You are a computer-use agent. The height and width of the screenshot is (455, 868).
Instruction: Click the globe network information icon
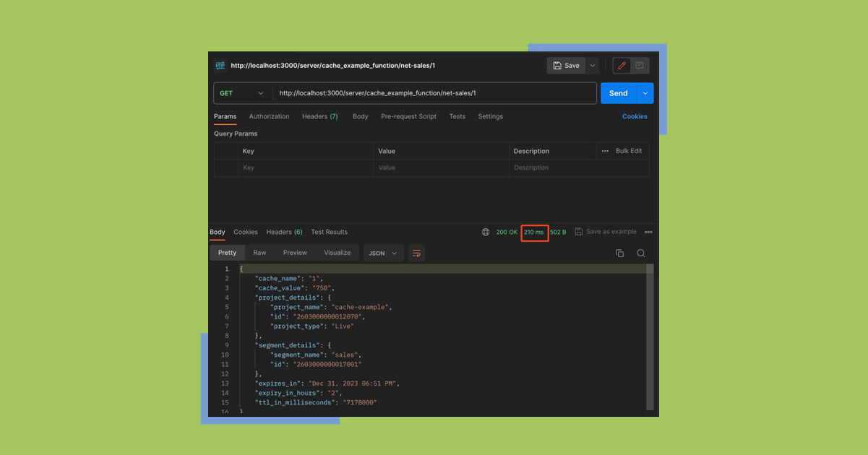[x=486, y=232]
